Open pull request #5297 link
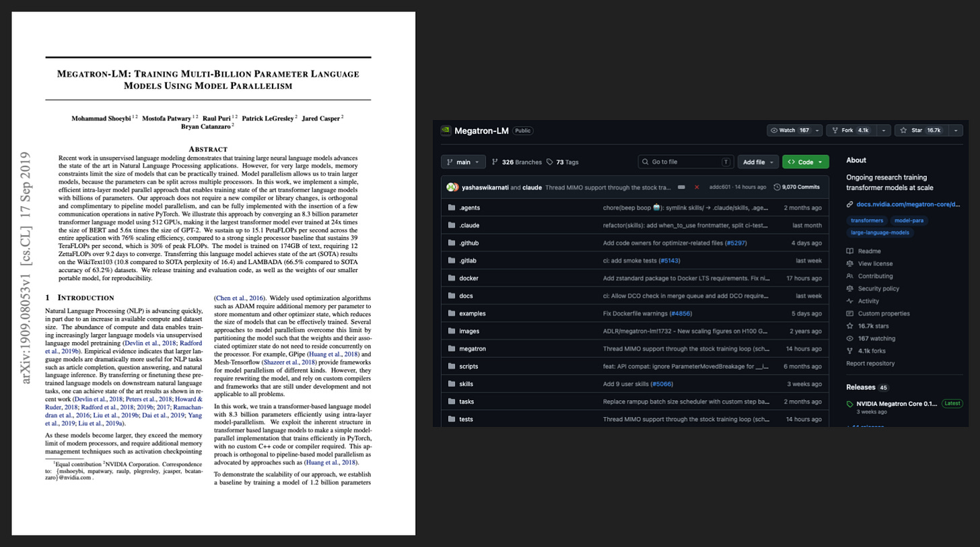This screenshot has height=547, width=980. point(735,243)
